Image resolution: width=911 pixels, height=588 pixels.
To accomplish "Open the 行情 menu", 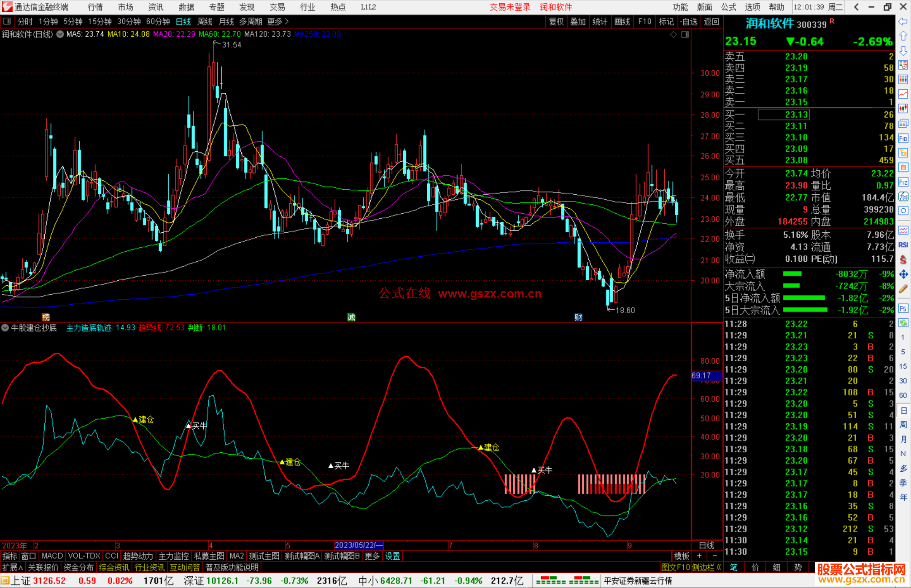I will click(95, 7).
